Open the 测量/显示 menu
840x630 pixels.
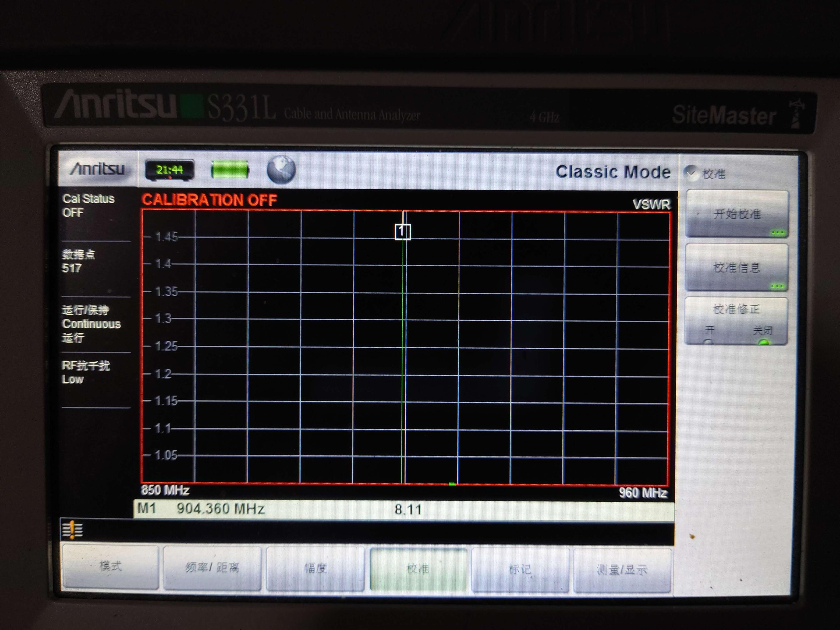tap(622, 570)
